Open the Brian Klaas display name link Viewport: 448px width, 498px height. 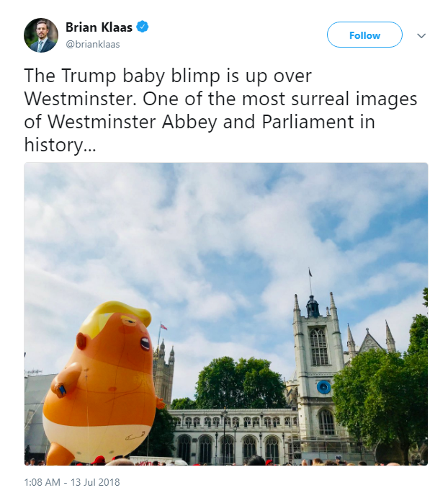99,27
